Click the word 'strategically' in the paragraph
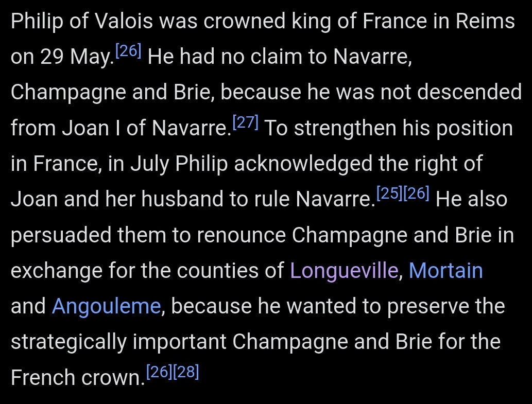532x404 pixels. (68, 342)
